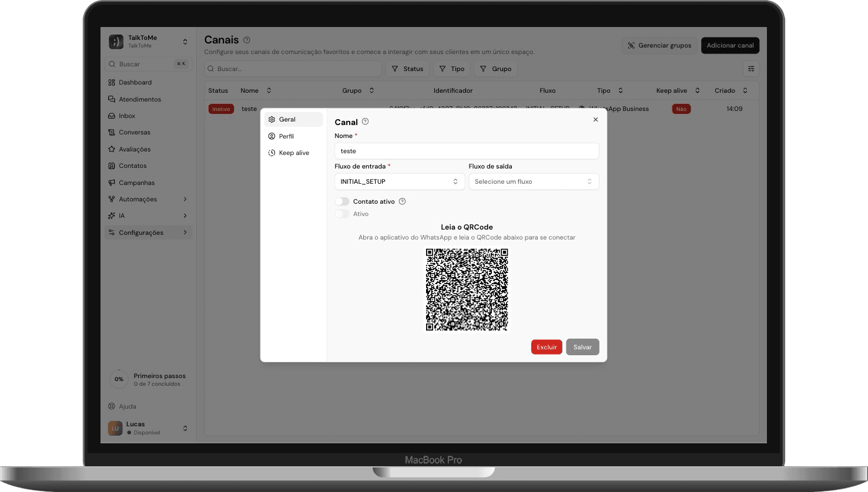This screenshot has width=868, height=492.
Task: Click the help icon next to Canal title
Action: pos(365,122)
